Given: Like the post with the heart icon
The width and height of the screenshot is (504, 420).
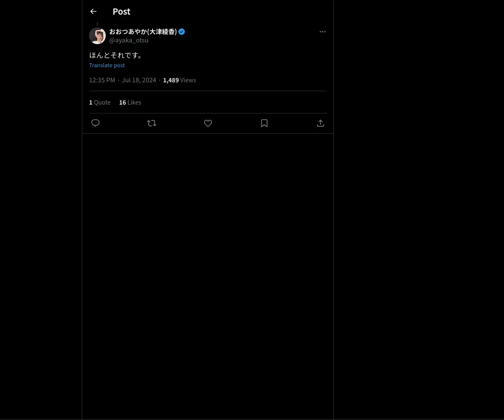Looking at the screenshot, I should [208, 123].
